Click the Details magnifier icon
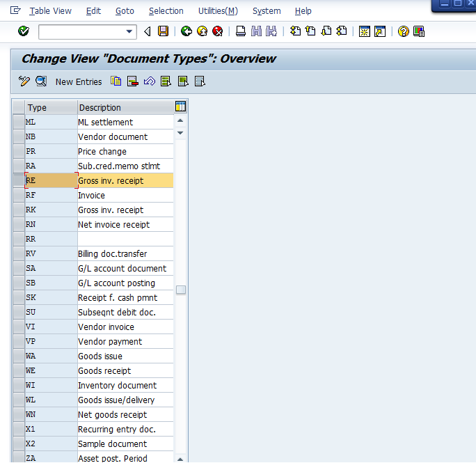This screenshot has width=476, height=463. pos(41,81)
